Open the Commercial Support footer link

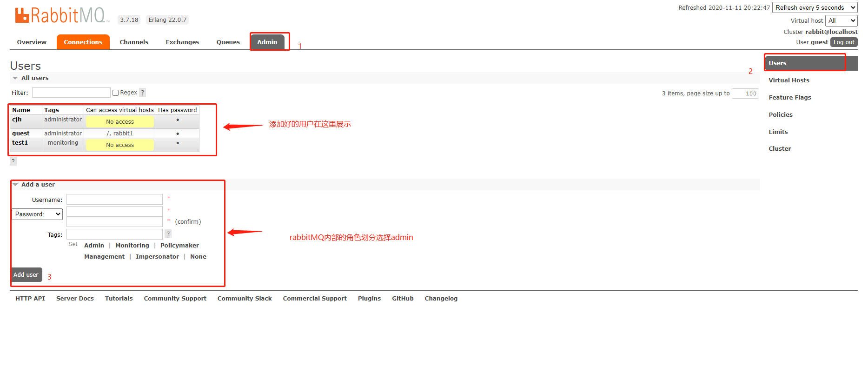pyautogui.click(x=315, y=299)
